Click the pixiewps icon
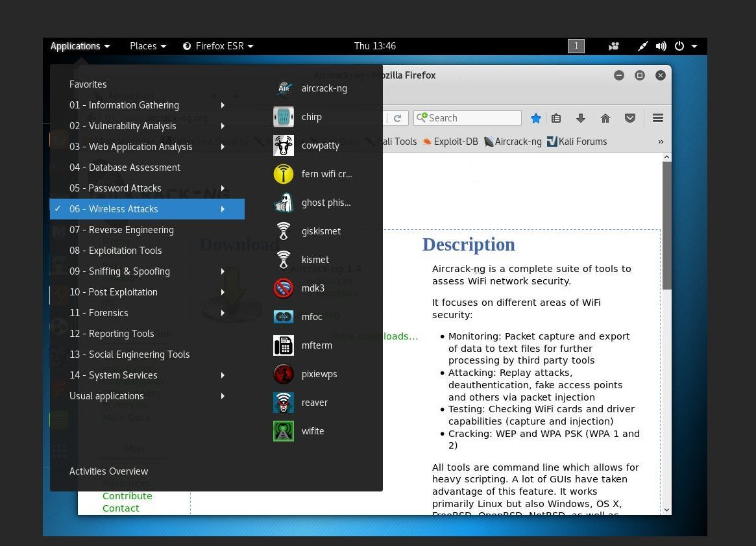 coord(284,374)
